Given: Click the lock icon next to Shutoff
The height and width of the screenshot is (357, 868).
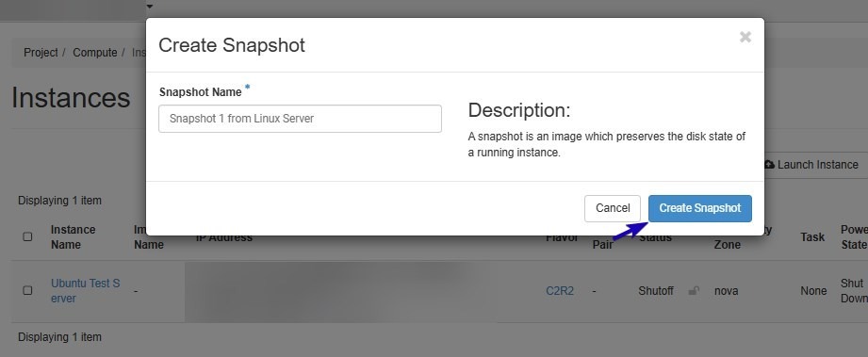Looking at the screenshot, I should [693, 290].
